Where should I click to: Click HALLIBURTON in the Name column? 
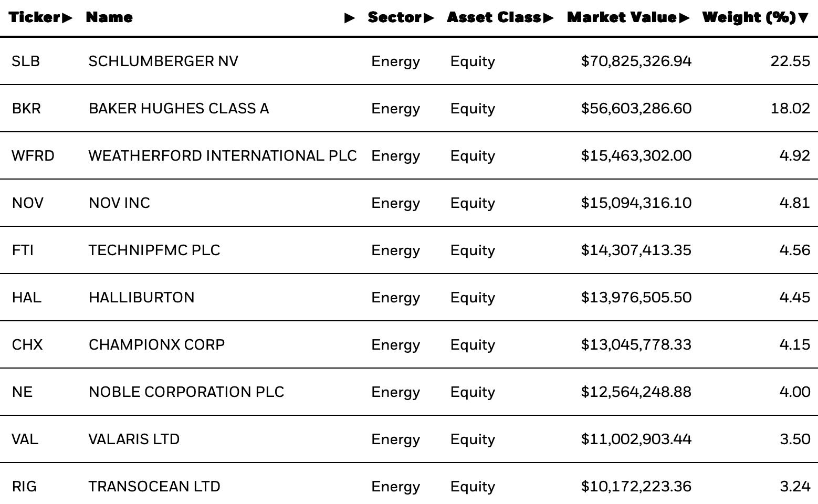pos(141,298)
